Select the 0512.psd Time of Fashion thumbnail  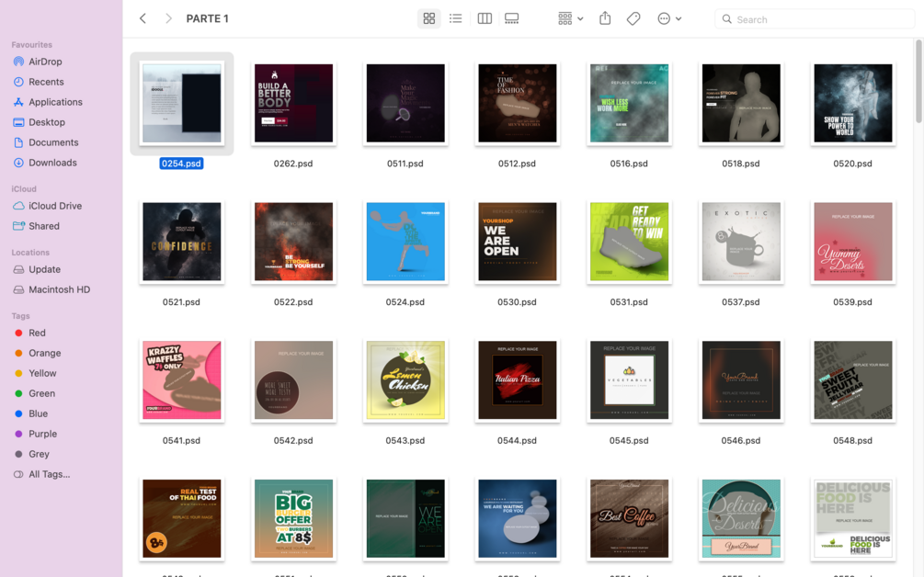(518, 103)
